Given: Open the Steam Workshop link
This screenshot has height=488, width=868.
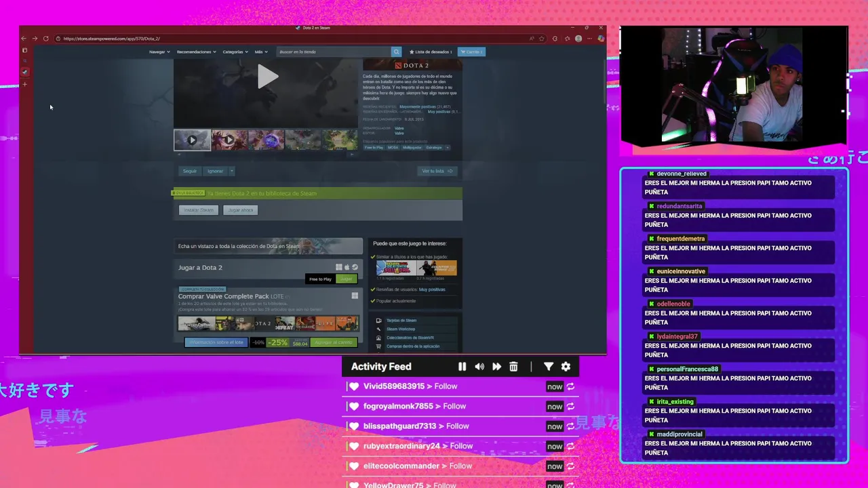Looking at the screenshot, I should pyautogui.click(x=401, y=329).
